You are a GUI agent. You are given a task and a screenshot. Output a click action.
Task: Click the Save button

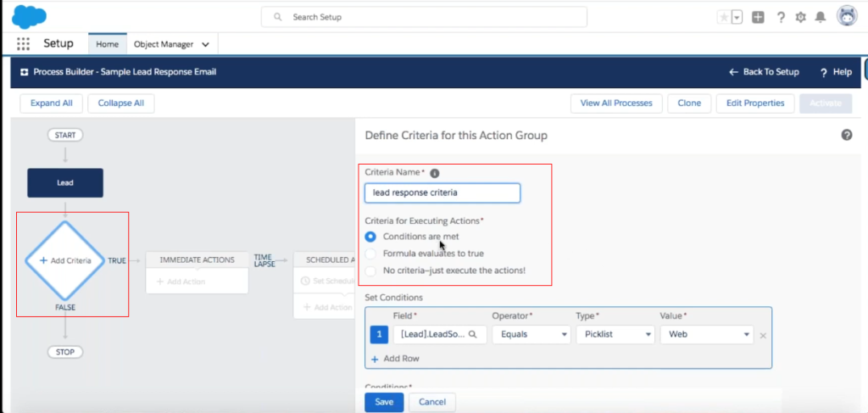pos(384,403)
